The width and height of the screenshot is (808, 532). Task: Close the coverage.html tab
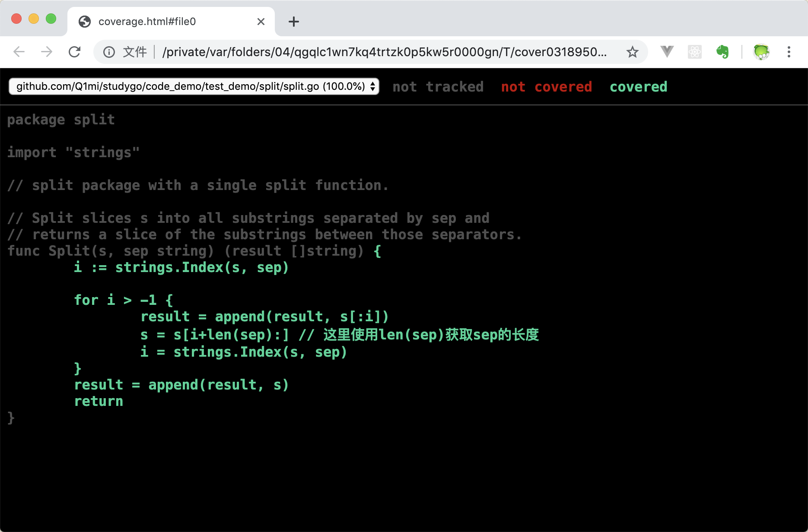tap(261, 22)
